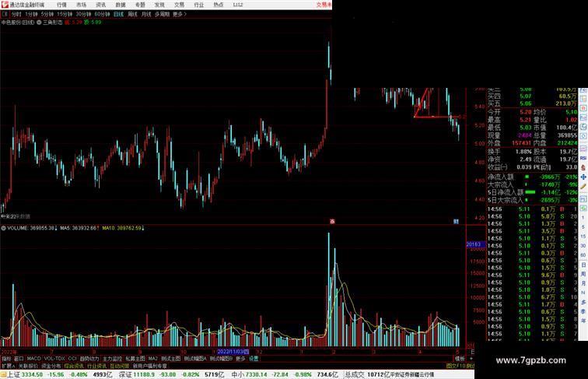
Task: Select the 30分钟 period
Action: pos(83,14)
